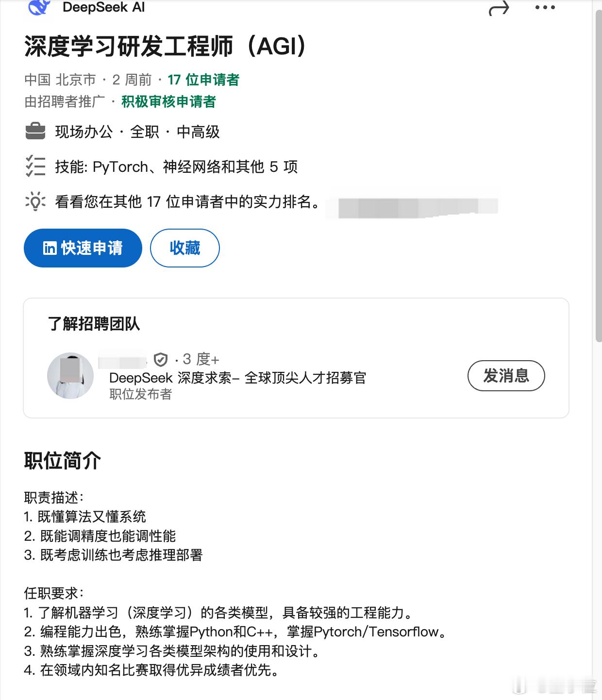Click the DeepSeek whale logo icon
This screenshot has height=700, width=602.
click(x=39, y=7)
